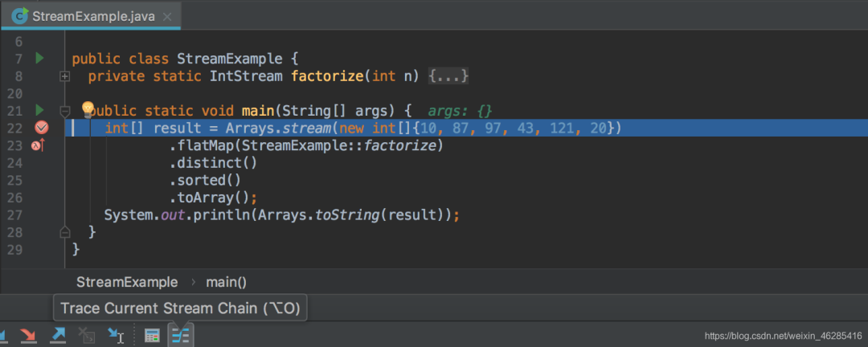The width and height of the screenshot is (868, 347).
Task: Click the Step Out arrow icon
Action: point(58,335)
